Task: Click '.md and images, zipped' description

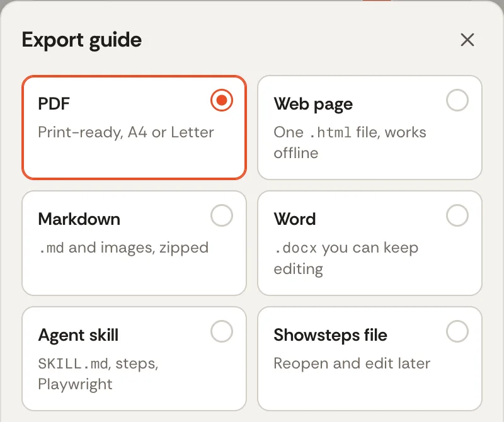Action: (123, 248)
